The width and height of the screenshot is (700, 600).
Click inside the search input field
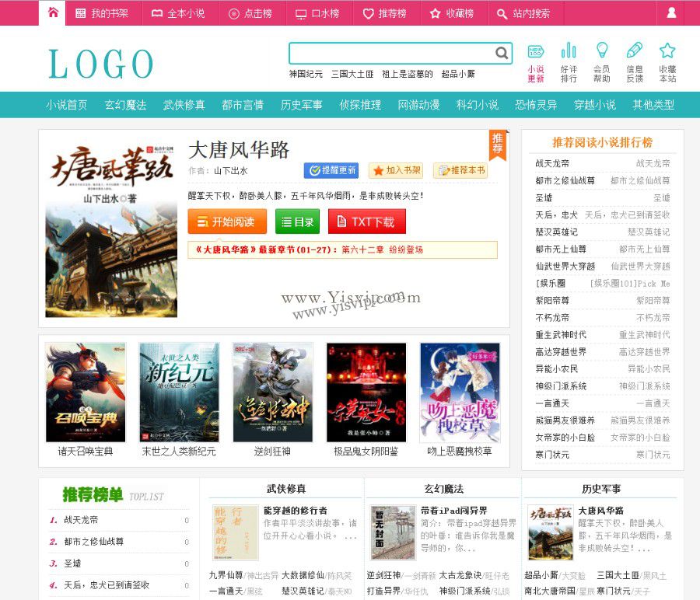[x=389, y=53]
